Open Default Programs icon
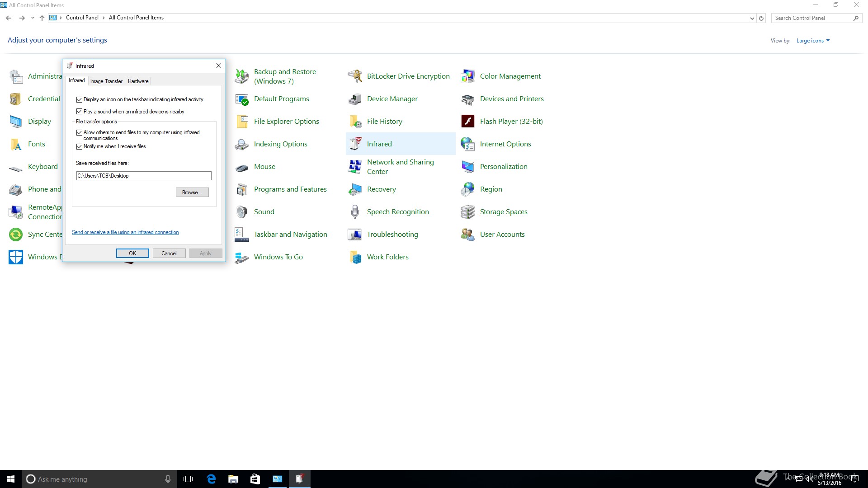Screen dimensions: 868x488 pyautogui.click(x=241, y=99)
